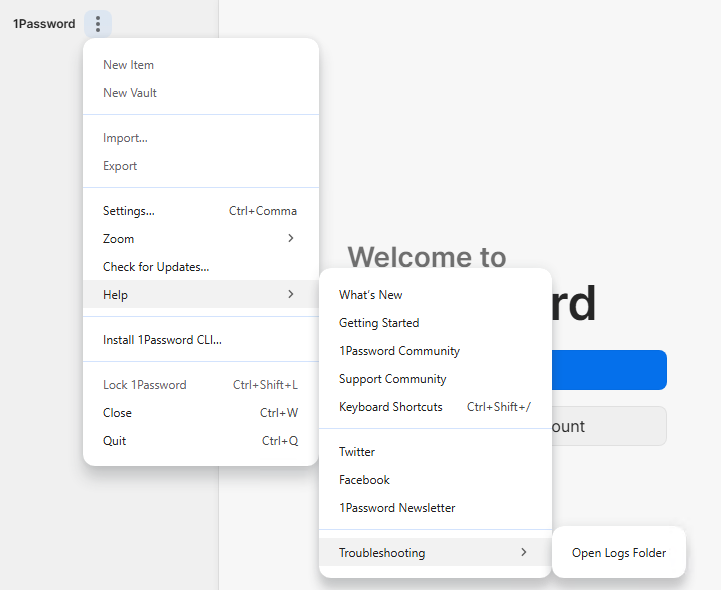The image size is (721, 590).
Task: Click the 1Password title text
Action: tap(44, 24)
